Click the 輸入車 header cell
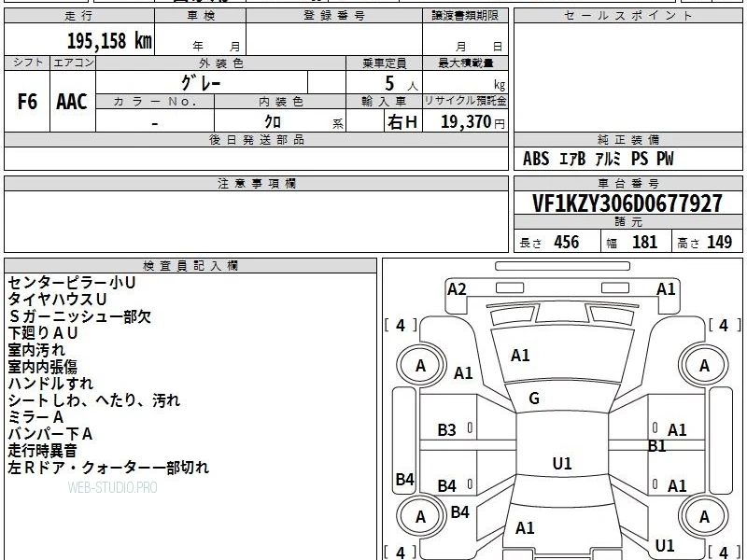 pyautogui.click(x=385, y=101)
